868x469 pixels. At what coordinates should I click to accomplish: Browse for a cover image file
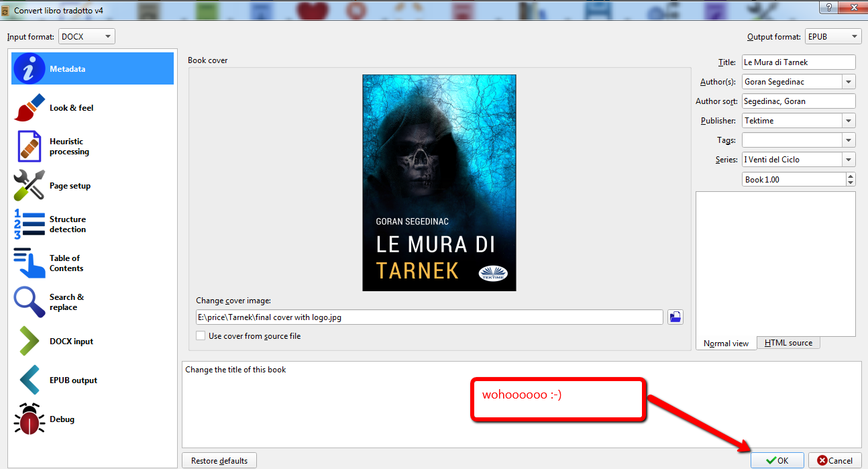coord(675,317)
